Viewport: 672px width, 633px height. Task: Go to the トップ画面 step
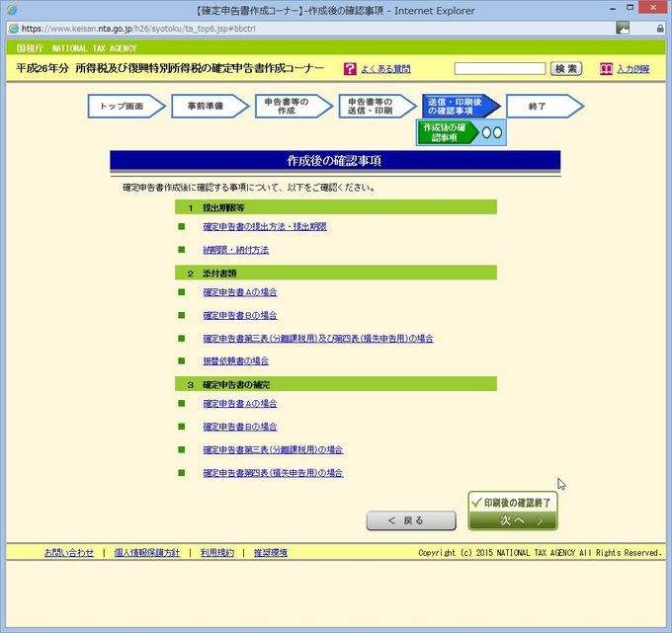point(123,106)
